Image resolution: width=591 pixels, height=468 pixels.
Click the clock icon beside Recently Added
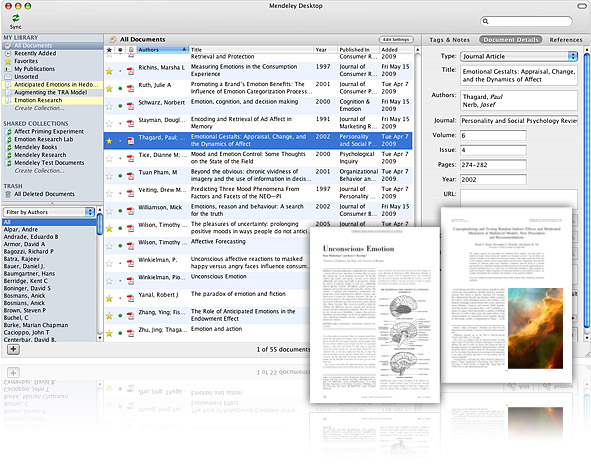(8, 54)
